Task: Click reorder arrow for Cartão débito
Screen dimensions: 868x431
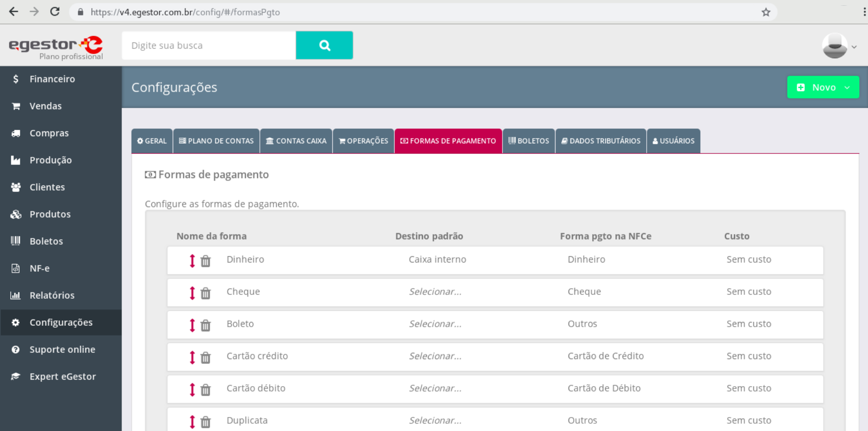Action: pyautogui.click(x=192, y=389)
